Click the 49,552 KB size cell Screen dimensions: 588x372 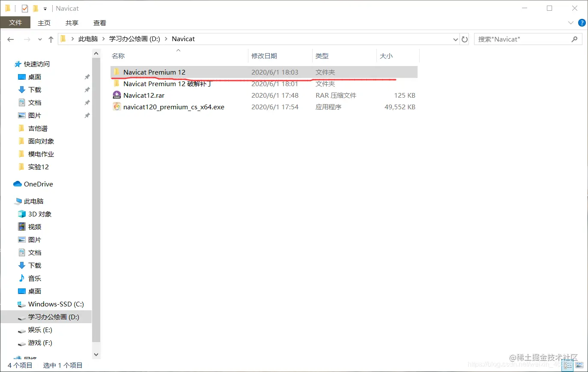coord(400,107)
